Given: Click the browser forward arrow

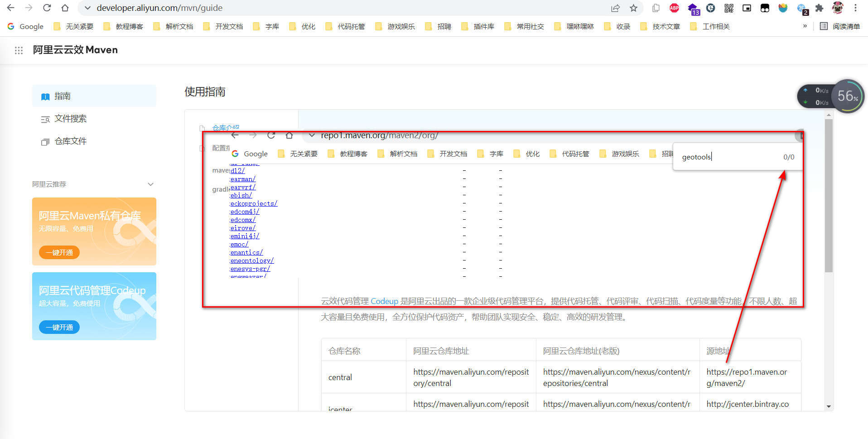Looking at the screenshot, I should (x=29, y=8).
